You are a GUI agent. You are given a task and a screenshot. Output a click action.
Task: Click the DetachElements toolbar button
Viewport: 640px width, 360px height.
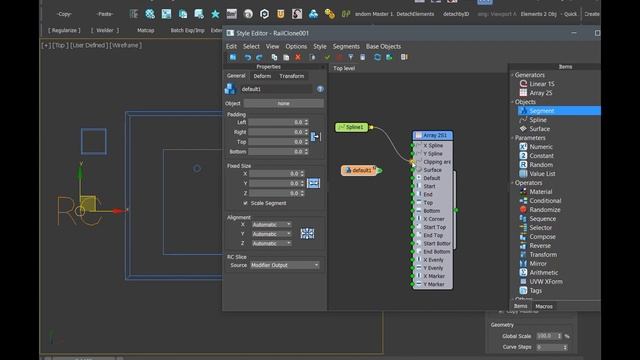coord(415,14)
